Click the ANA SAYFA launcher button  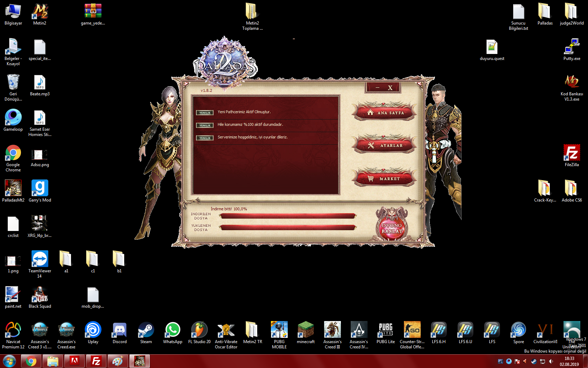385,112
